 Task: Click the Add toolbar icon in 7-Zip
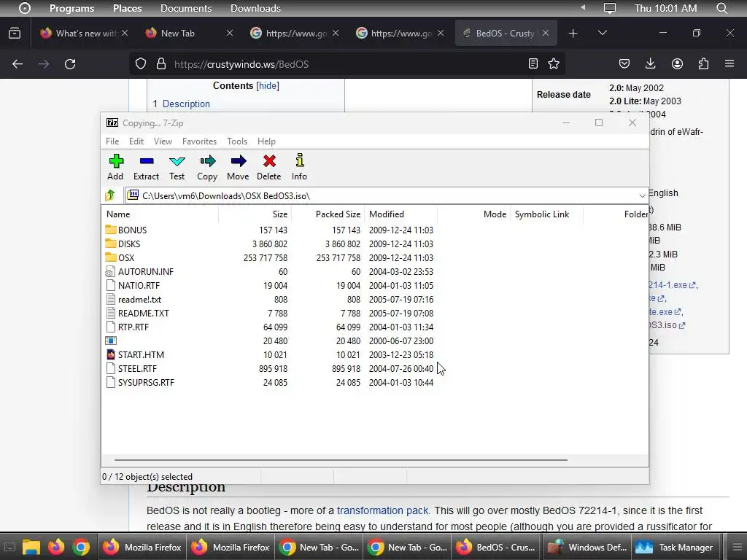[x=115, y=167]
